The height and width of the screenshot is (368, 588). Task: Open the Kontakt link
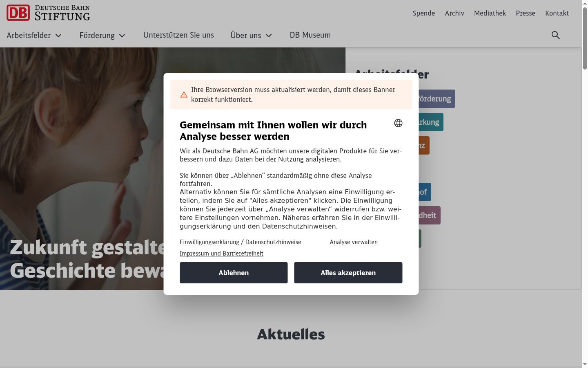click(x=557, y=13)
